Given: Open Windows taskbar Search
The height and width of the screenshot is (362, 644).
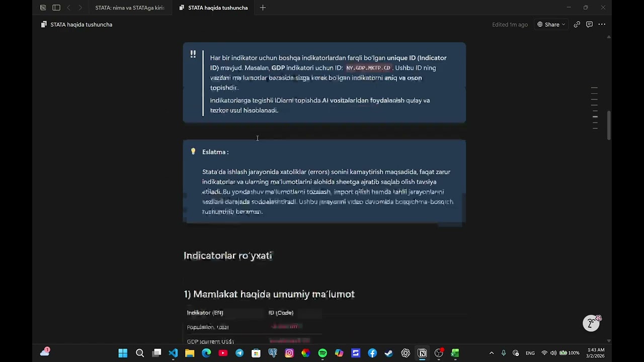Looking at the screenshot, I should [140, 353].
